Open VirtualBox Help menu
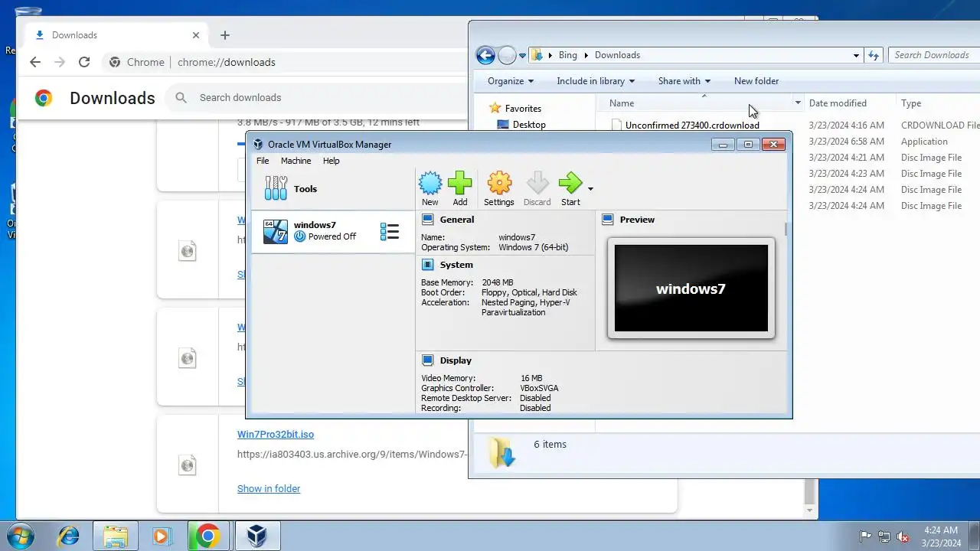The image size is (980, 551). (x=331, y=161)
